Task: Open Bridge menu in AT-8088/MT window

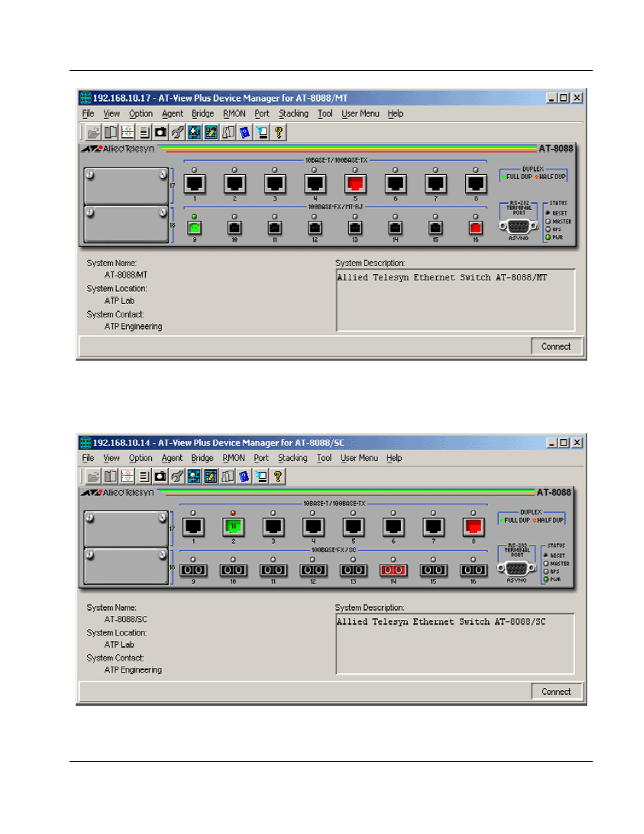Action: pyautogui.click(x=203, y=113)
